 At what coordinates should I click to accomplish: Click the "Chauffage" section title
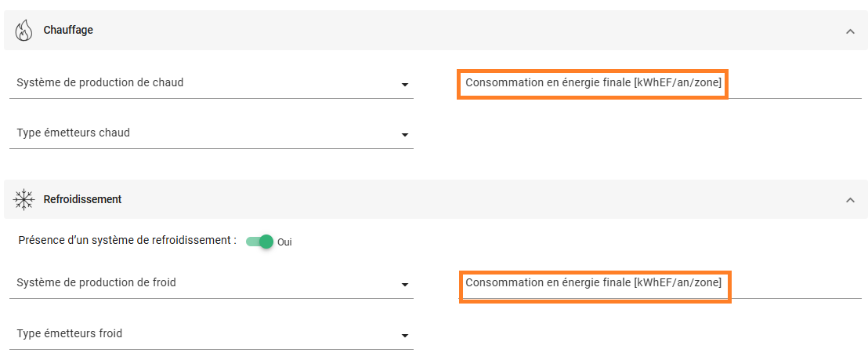pos(68,31)
